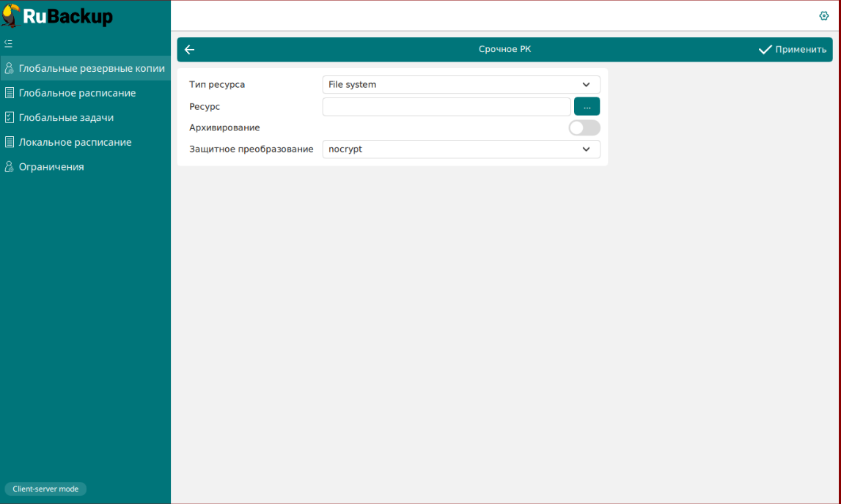Click the Глобальные резервные копии sidebar icon
The image size is (841, 504).
coord(10,69)
